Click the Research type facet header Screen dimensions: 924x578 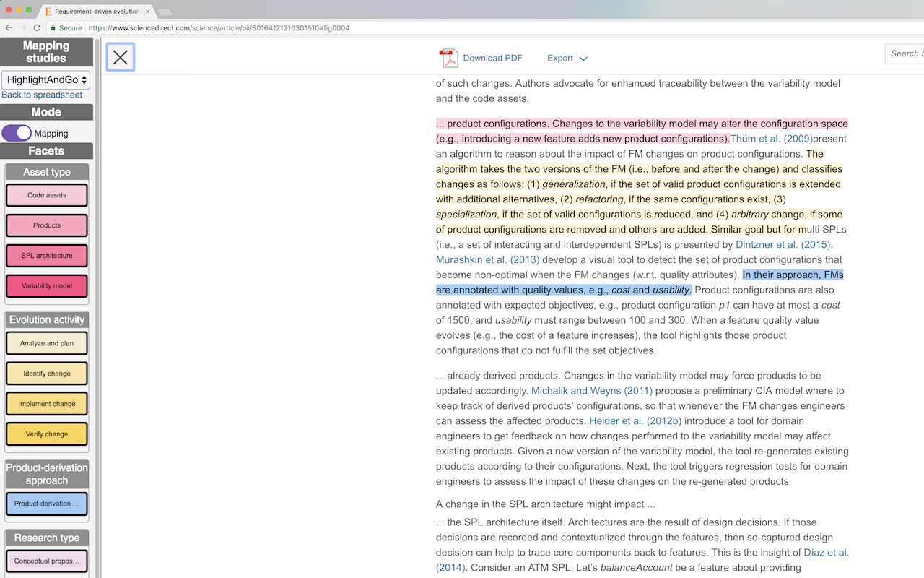47,538
